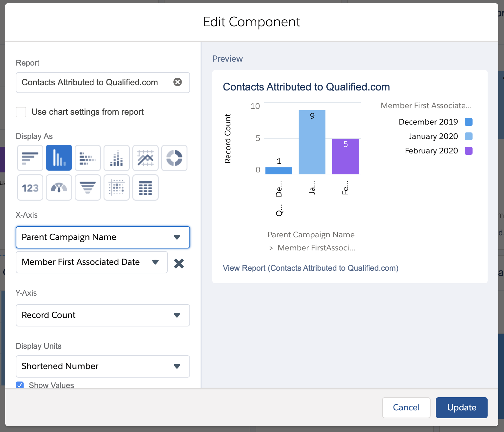The width and height of the screenshot is (504, 432).
Task: Select donut chart display type
Action: [174, 158]
